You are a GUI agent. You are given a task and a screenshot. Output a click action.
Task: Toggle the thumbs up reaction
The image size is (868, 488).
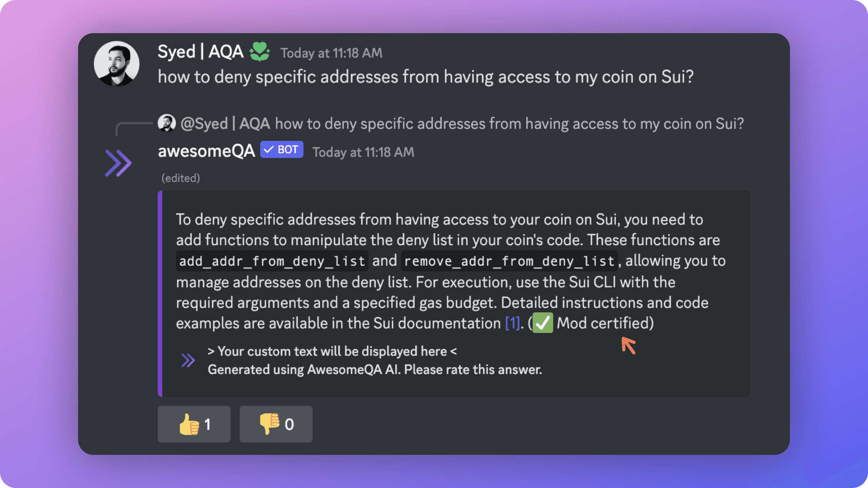point(194,424)
